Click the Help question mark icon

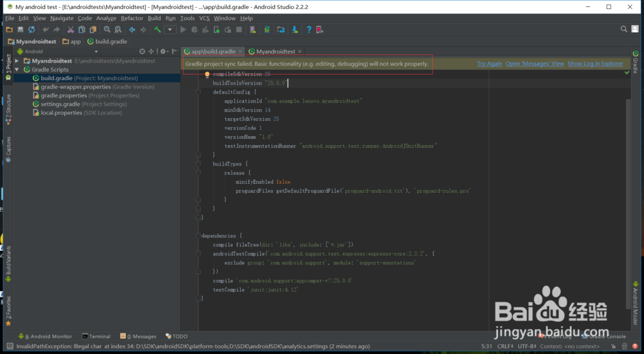[x=309, y=30]
